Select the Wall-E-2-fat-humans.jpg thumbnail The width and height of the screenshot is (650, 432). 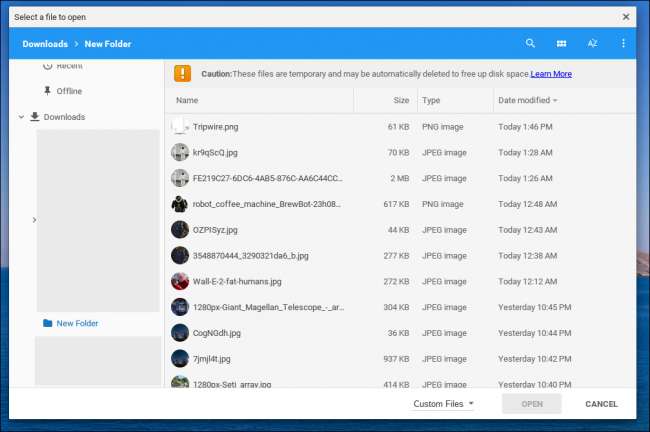point(180,281)
